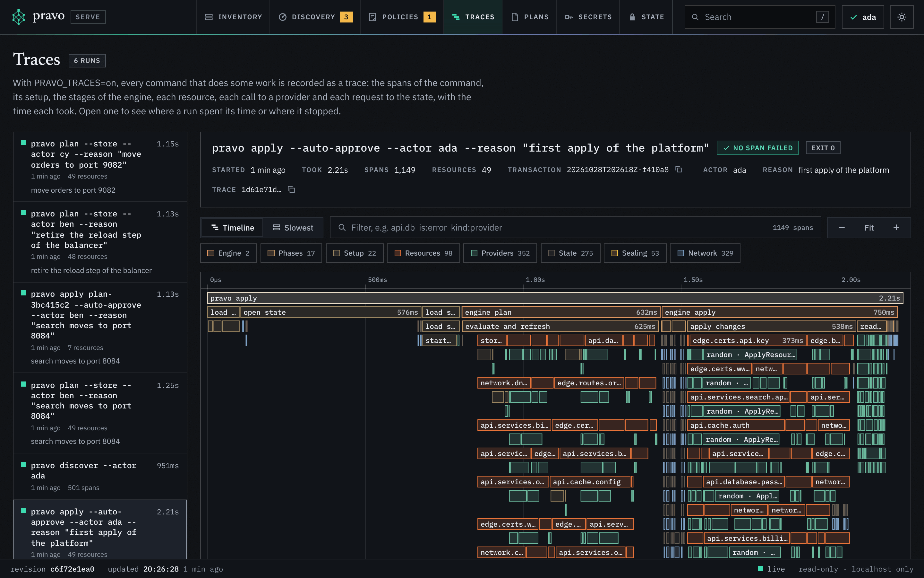Toggle the State span filter
This screenshot has width=924, height=578.
[570, 253]
